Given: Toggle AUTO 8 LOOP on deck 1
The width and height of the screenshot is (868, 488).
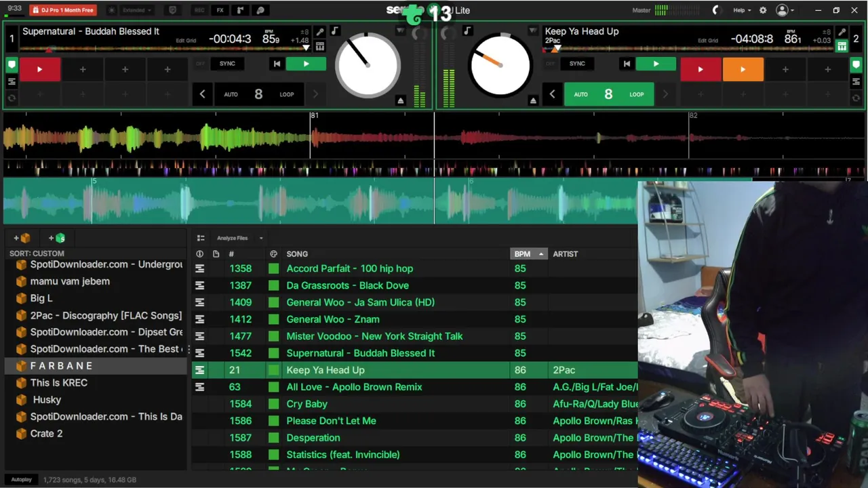Looking at the screenshot, I should 258,94.
